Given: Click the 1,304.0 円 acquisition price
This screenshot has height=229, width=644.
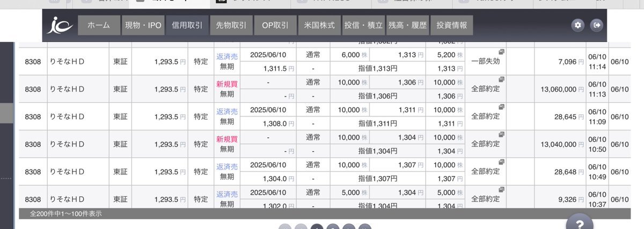Looking at the screenshot, I should [x=279, y=179].
